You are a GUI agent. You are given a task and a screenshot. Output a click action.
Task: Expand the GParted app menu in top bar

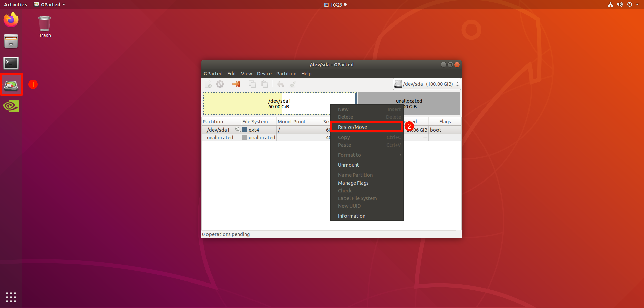[50, 5]
